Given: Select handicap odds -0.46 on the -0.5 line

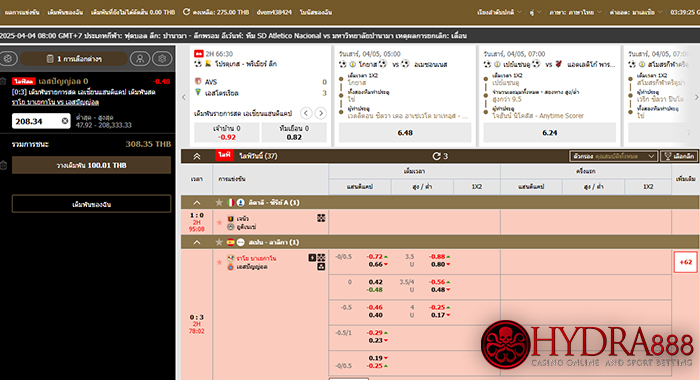Looking at the screenshot, I should [375, 307].
